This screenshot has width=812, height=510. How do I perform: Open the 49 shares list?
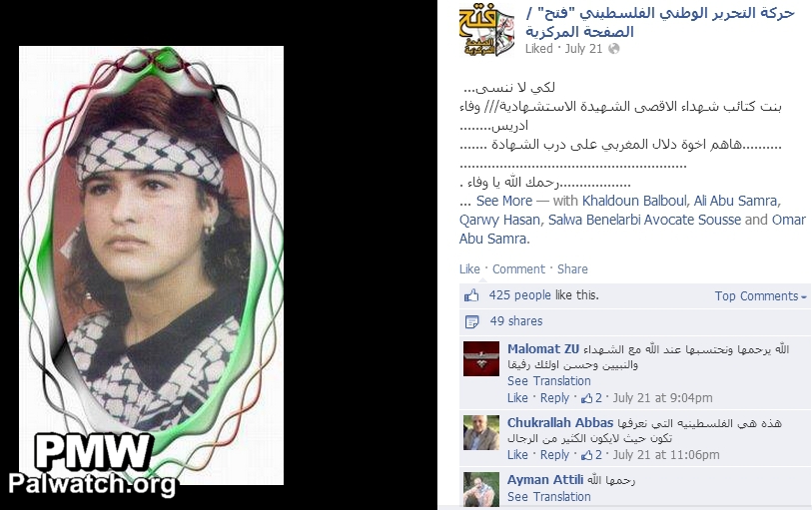point(515,321)
